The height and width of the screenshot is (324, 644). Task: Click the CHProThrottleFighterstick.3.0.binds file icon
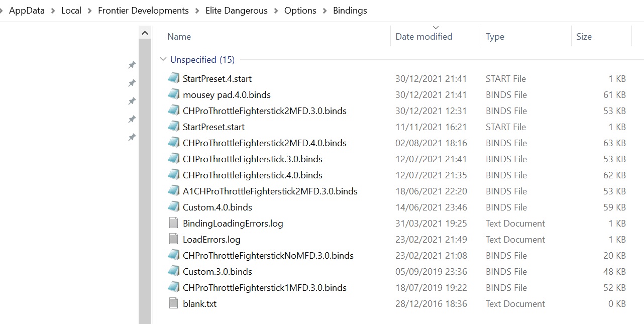point(174,159)
